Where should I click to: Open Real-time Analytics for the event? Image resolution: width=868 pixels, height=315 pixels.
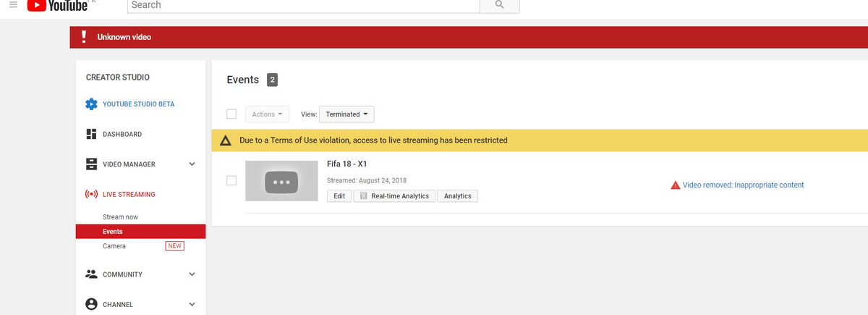pos(395,196)
